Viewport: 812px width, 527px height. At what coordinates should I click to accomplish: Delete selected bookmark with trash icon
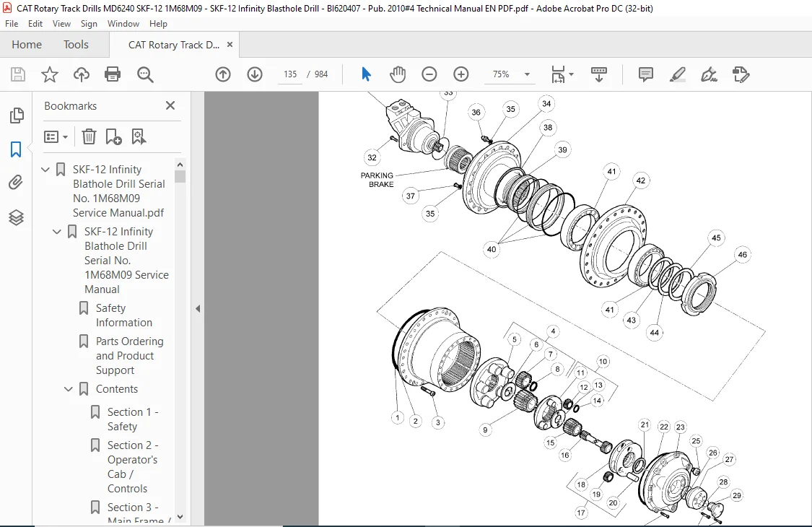[89, 136]
